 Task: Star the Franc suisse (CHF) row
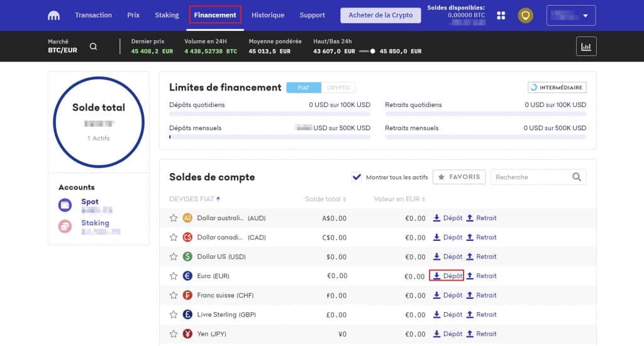pos(174,296)
